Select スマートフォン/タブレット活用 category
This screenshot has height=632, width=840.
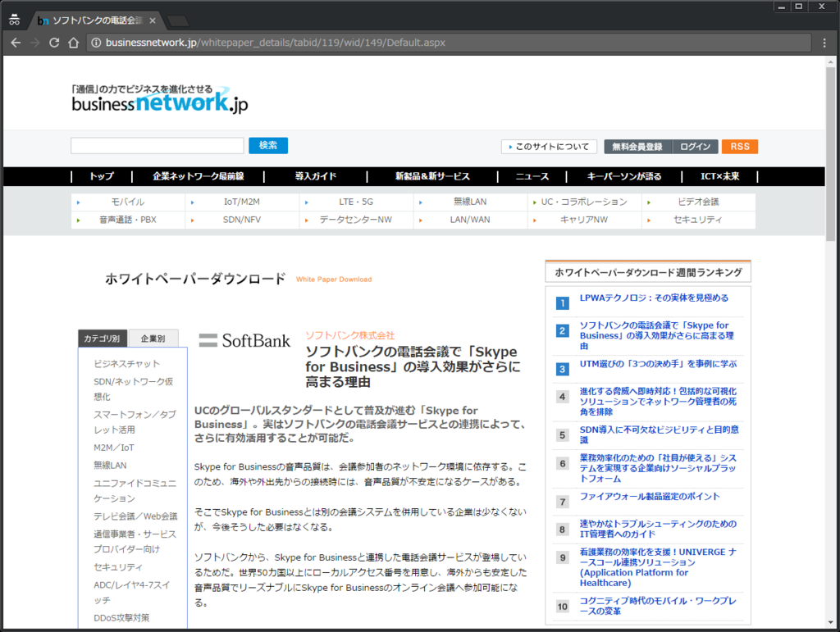tap(135, 422)
